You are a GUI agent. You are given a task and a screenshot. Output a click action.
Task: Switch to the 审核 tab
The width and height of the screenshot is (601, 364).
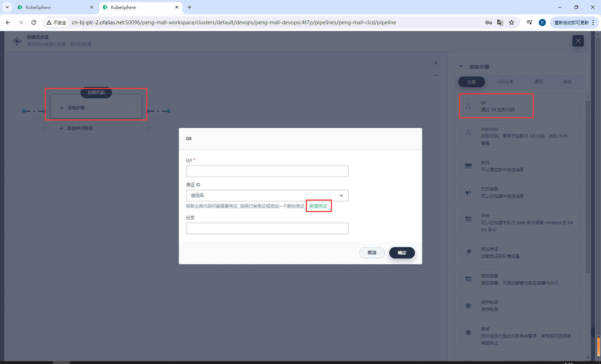click(x=567, y=82)
